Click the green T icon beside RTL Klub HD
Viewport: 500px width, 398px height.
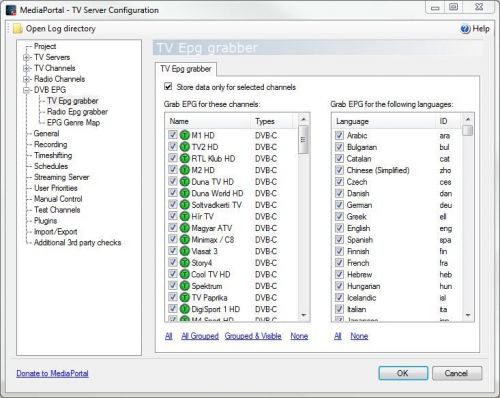(185, 158)
